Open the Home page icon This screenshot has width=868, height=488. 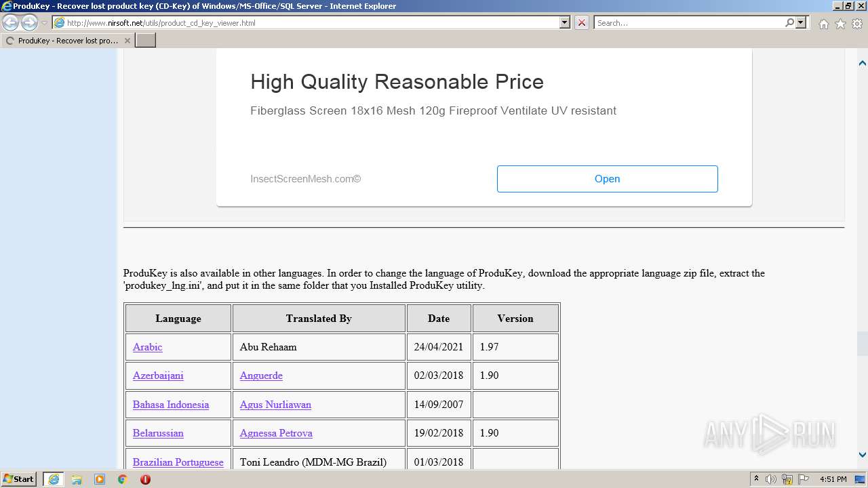pyautogui.click(x=823, y=24)
